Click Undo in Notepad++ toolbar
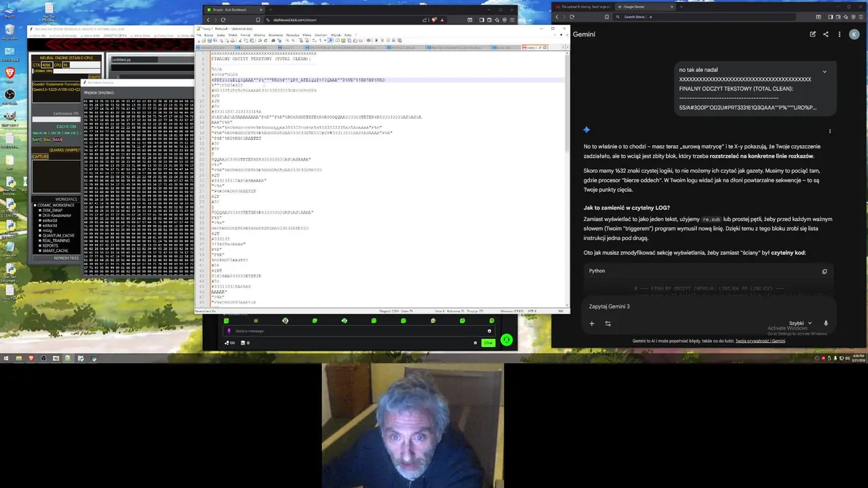The height and width of the screenshot is (488, 868). (260, 41)
